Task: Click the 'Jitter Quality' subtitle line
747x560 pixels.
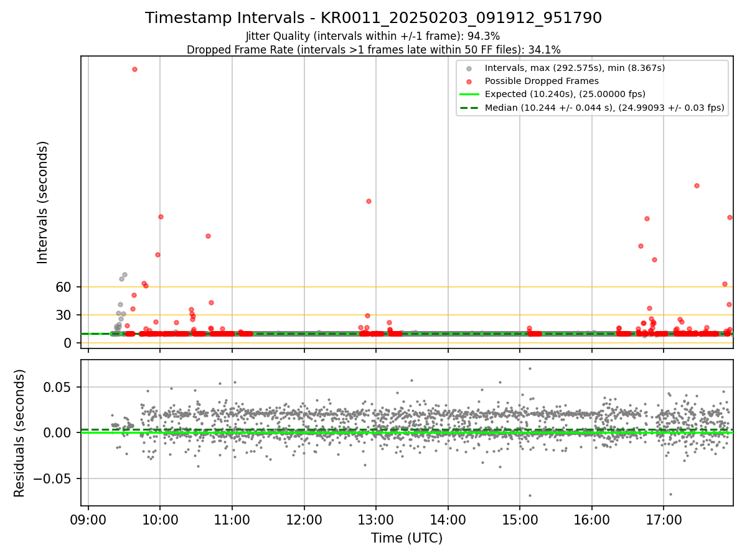Action: pyautogui.click(x=373, y=36)
